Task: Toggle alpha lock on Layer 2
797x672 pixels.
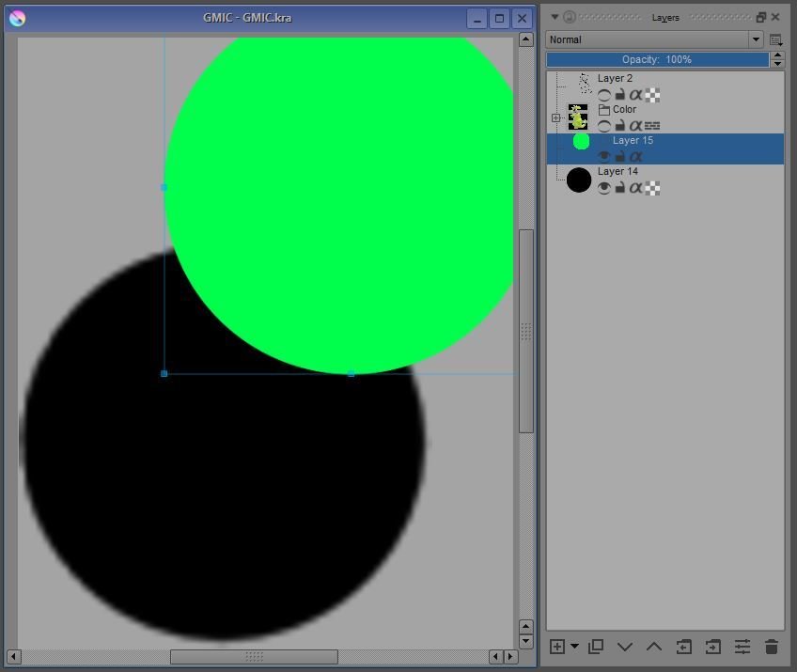Action: tap(635, 95)
